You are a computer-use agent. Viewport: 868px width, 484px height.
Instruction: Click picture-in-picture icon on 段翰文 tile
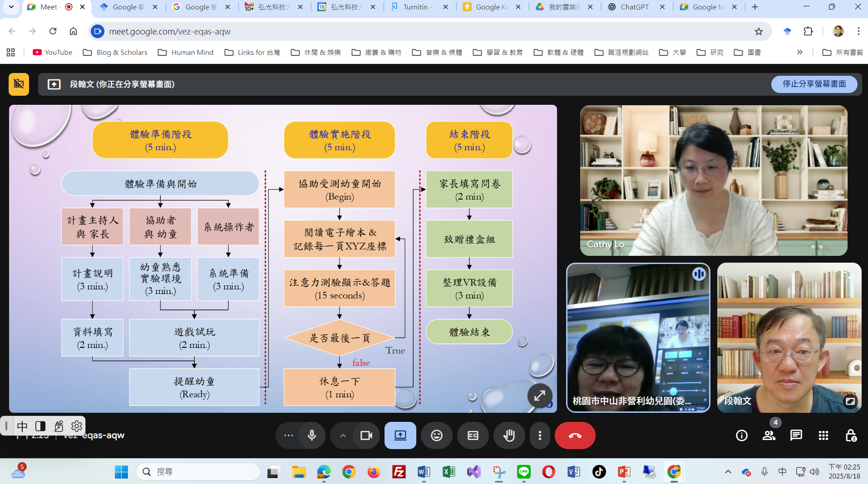(x=850, y=401)
